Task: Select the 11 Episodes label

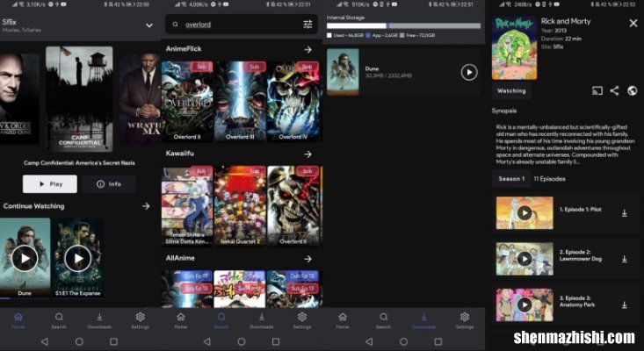Action: [x=549, y=179]
